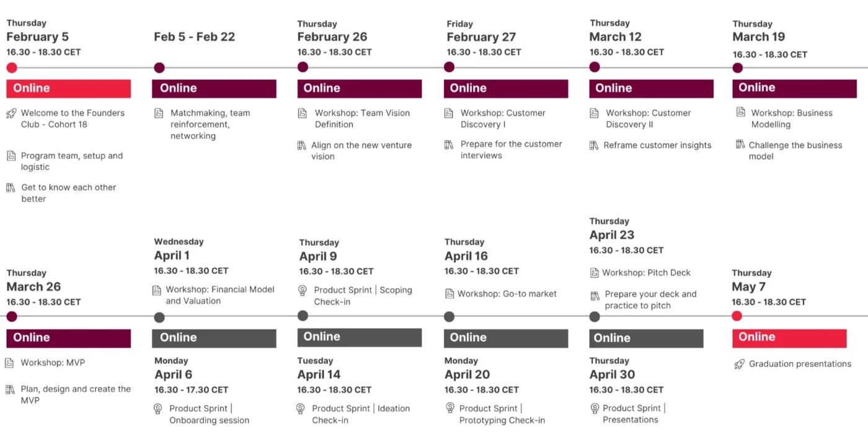Click the lightbulb icon beside Prototyping Check-in
The height and width of the screenshot is (442, 868).
pos(449,408)
